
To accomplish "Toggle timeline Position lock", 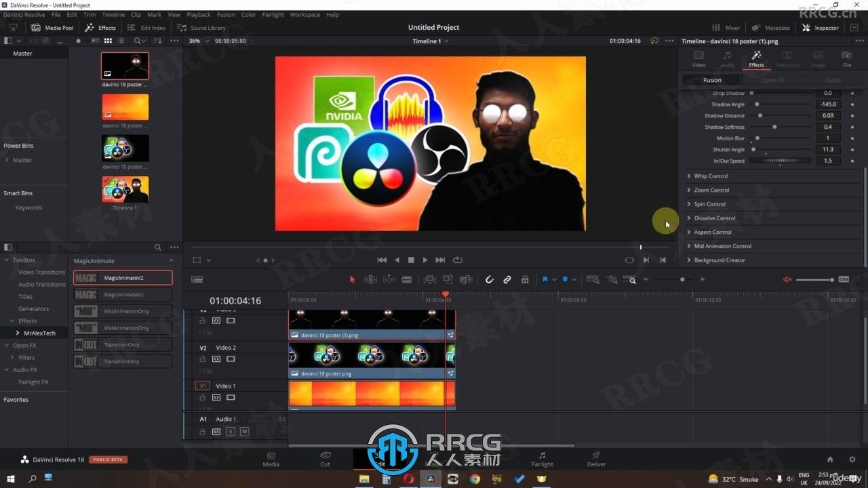I will [525, 279].
